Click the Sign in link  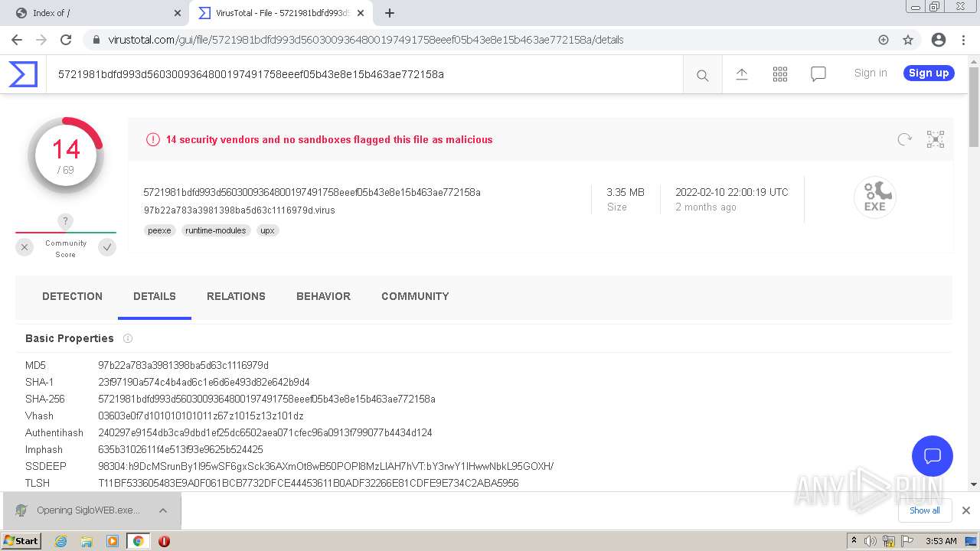[871, 73]
